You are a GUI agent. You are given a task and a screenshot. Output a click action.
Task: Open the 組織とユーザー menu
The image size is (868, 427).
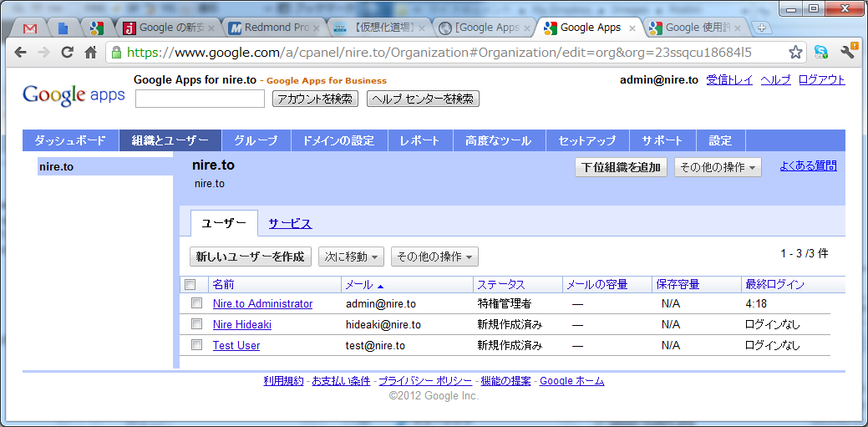pyautogui.click(x=170, y=140)
